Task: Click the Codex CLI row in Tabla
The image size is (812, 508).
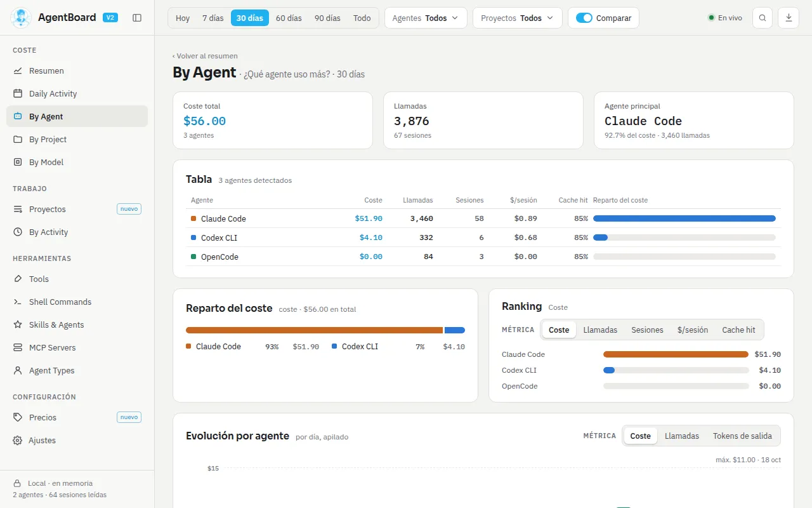Action: pyautogui.click(x=483, y=237)
